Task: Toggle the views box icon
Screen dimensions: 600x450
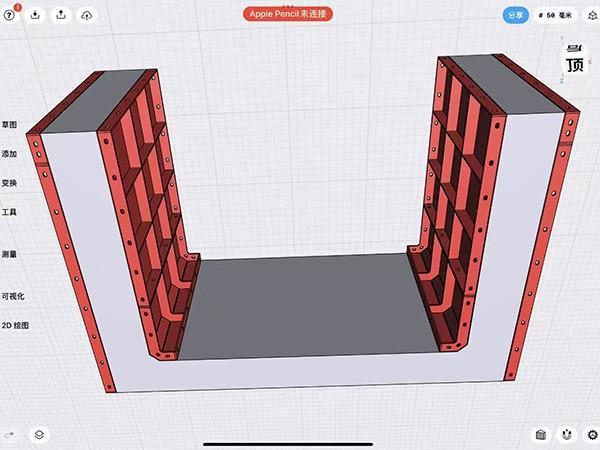Action: (x=541, y=435)
